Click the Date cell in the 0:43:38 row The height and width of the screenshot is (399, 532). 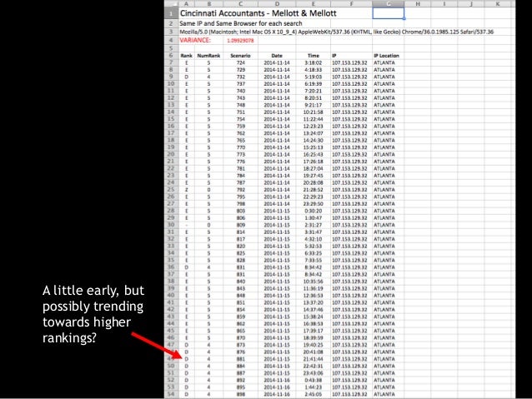[277, 380]
